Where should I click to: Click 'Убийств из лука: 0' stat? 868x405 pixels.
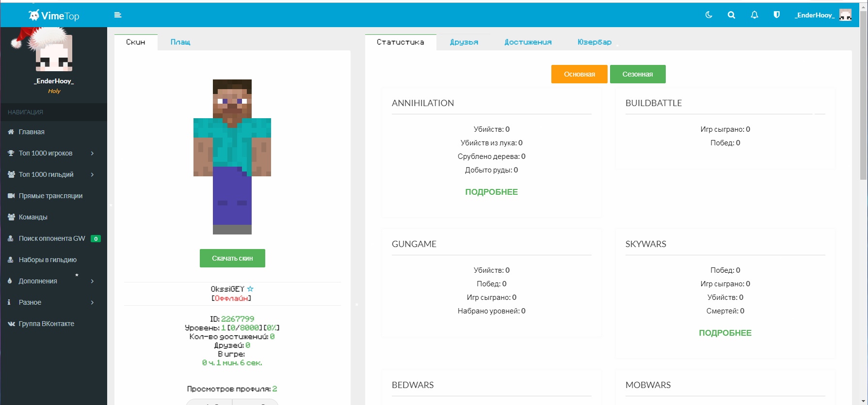pyautogui.click(x=492, y=143)
